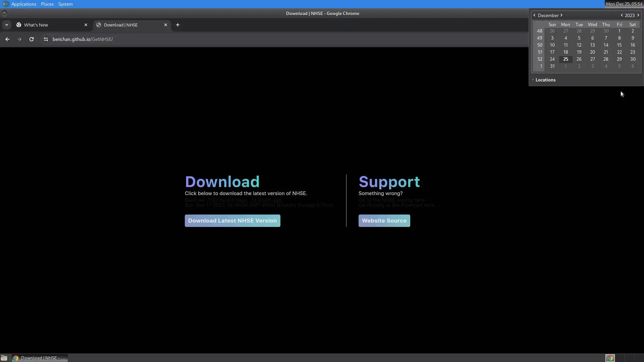Open site information icon in address bar
This screenshot has width=644, height=362.
point(46,39)
